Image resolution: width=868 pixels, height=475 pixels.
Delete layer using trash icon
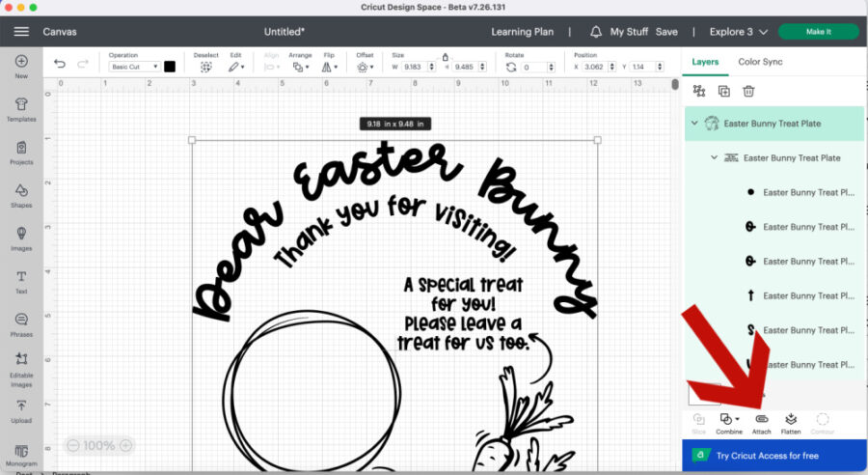748,91
